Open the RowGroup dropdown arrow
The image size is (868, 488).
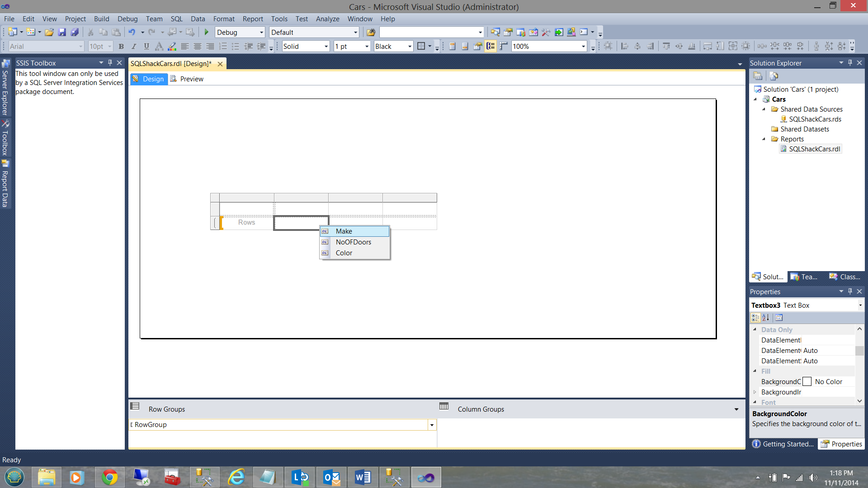(432, 425)
